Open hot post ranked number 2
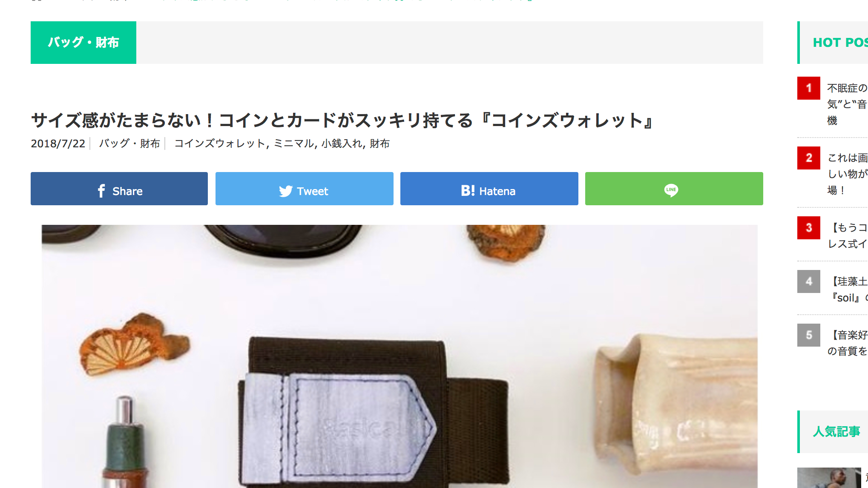Viewport: 868px width, 488px height. point(847,174)
